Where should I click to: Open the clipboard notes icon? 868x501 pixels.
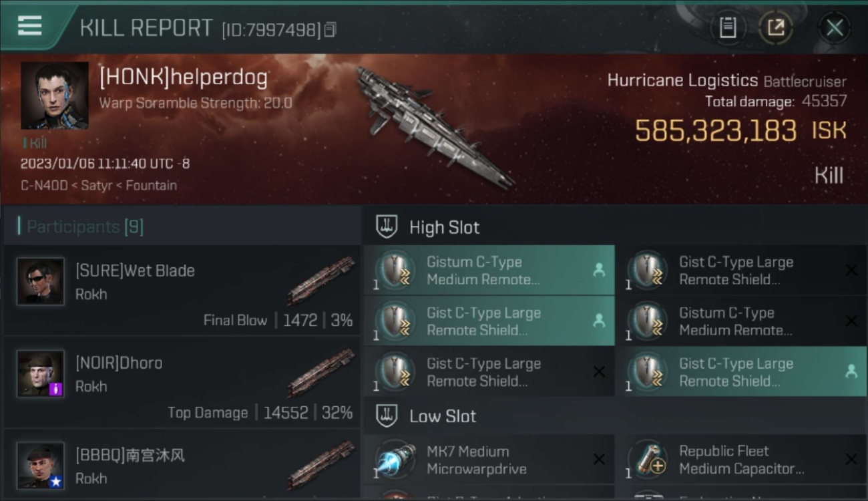727,27
